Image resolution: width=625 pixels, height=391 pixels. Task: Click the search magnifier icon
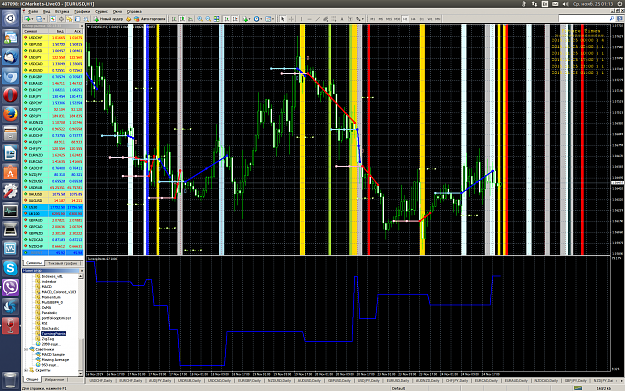tap(612, 19)
